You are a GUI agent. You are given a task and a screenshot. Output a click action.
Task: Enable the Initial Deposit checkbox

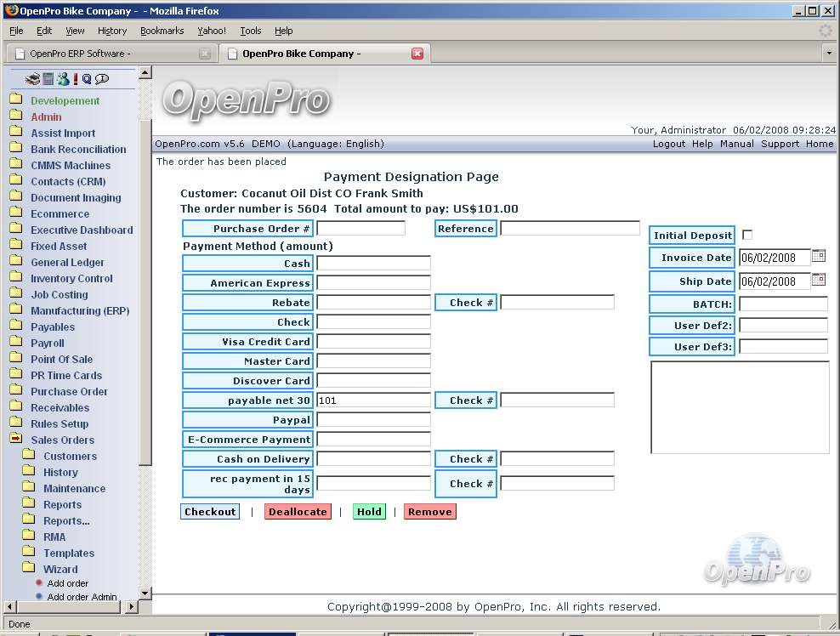pos(747,235)
